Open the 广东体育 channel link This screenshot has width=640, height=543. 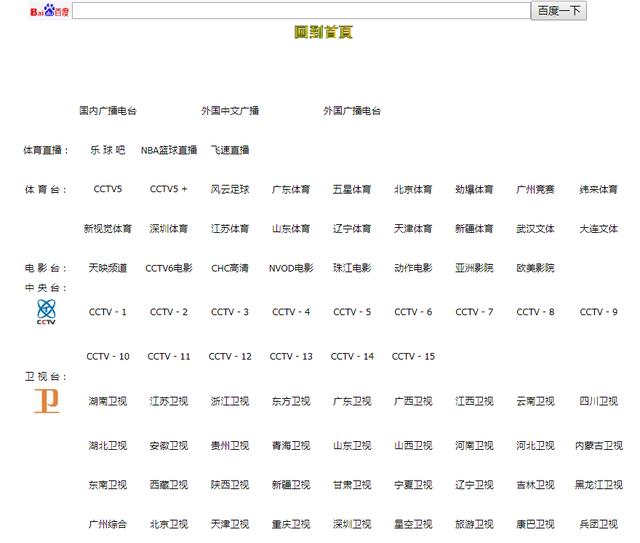tap(291, 189)
